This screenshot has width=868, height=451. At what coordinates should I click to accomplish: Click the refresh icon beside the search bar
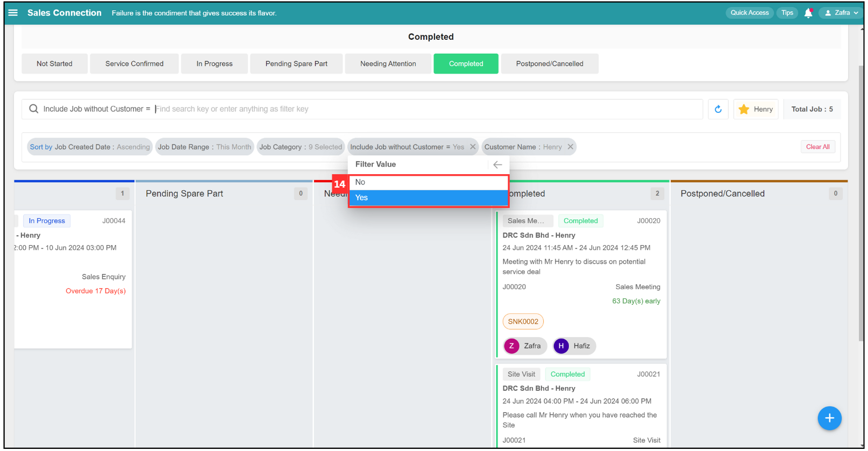[x=718, y=109]
